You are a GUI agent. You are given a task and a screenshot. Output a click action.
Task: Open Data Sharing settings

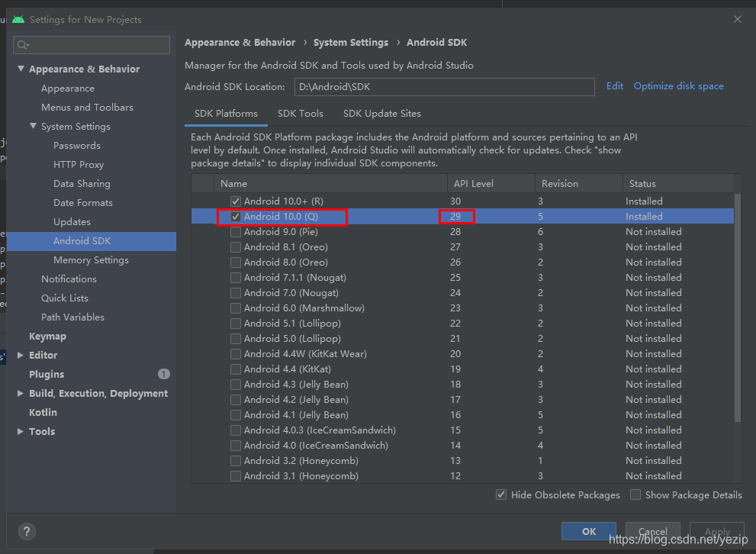click(82, 184)
